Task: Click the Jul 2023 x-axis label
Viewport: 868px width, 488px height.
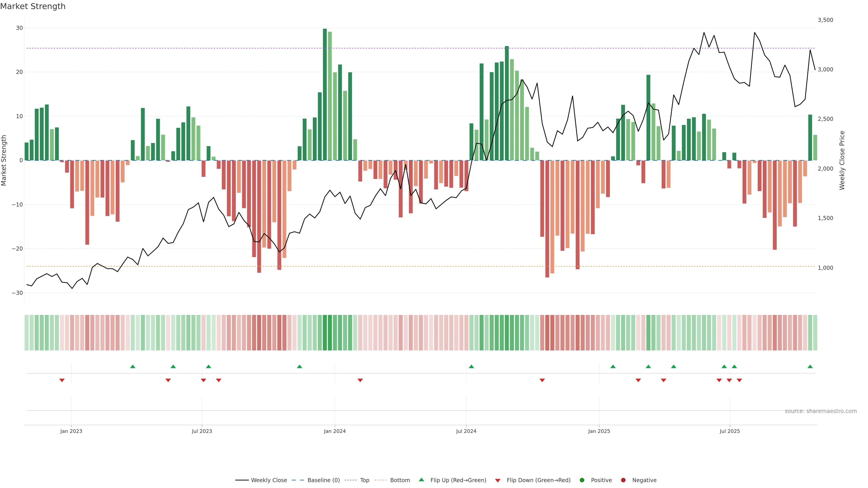Action: (x=202, y=431)
